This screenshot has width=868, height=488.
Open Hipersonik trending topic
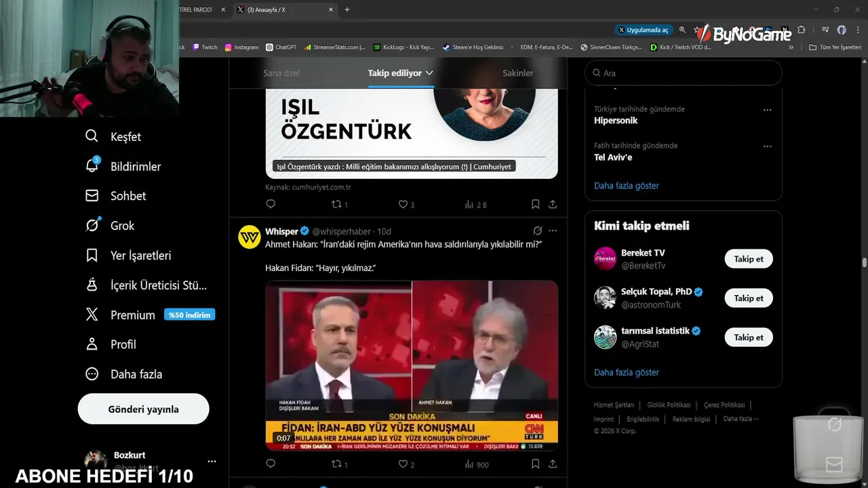tap(616, 121)
